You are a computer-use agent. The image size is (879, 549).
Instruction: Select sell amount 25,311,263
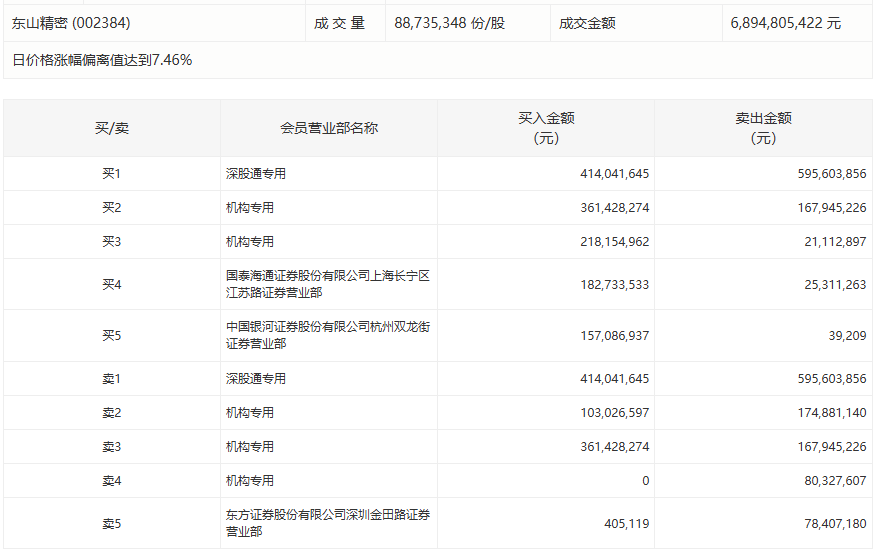pyautogui.click(x=835, y=284)
